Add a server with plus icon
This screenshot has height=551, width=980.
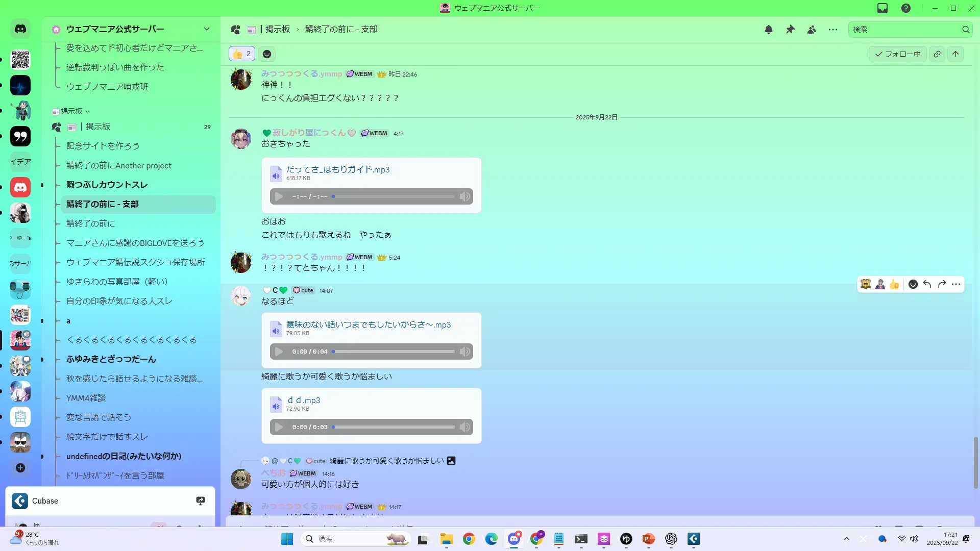20,468
